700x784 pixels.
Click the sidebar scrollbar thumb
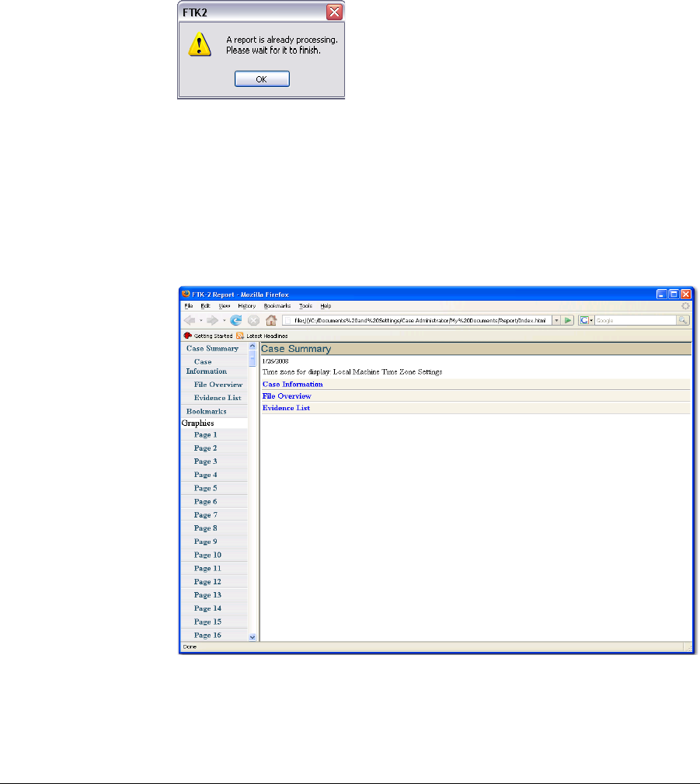252,358
